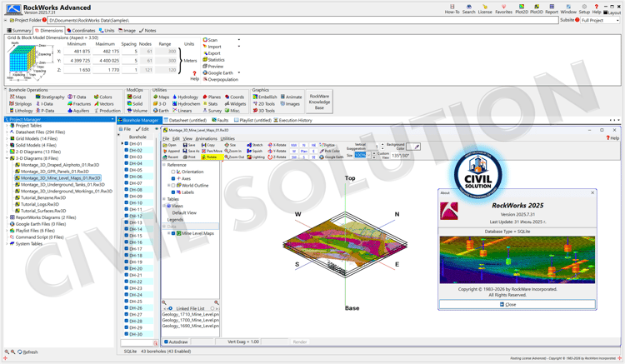Image resolution: width=625 pixels, height=364 pixels.
Task: Click X-Rotate in 3D viewer toolbar
Action: click(277, 145)
